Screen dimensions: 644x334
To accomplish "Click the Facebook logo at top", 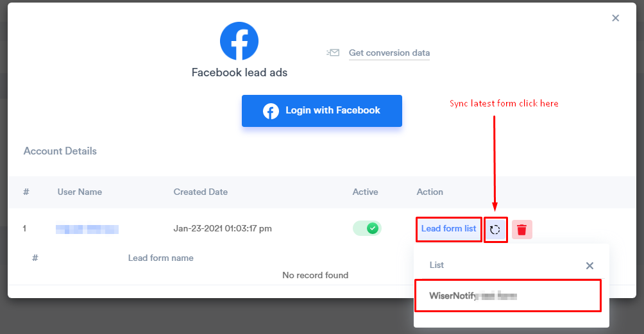I will click(x=239, y=41).
